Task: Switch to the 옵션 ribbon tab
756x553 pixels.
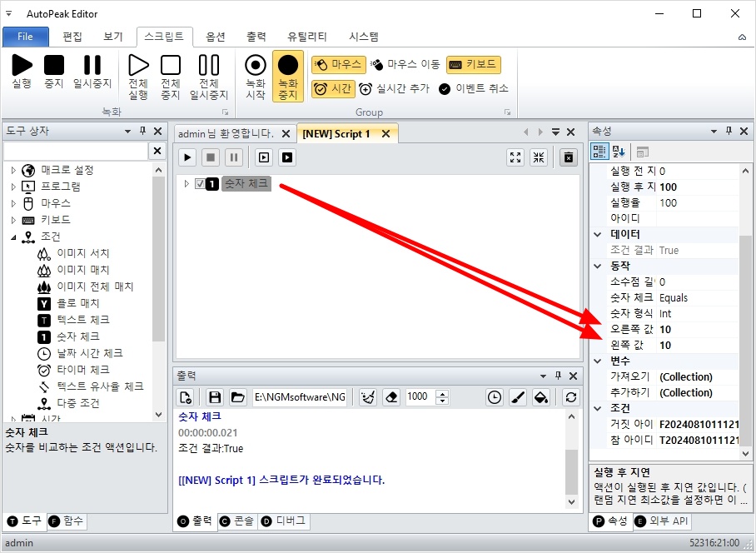Action: tap(216, 37)
